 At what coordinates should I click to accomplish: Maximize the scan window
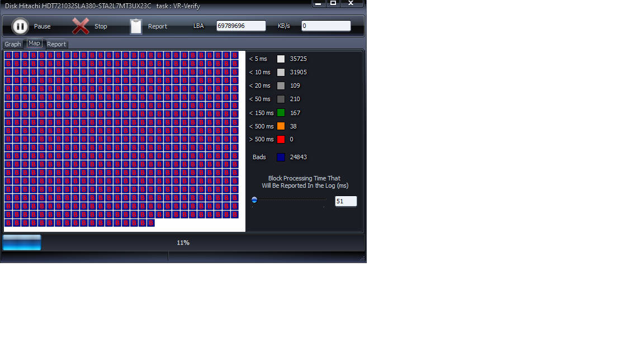click(333, 3)
